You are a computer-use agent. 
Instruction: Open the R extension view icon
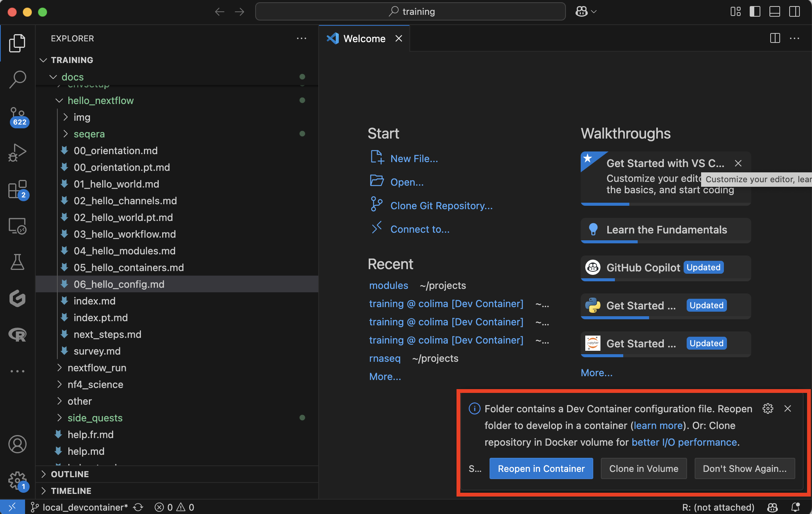click(17, 335)
